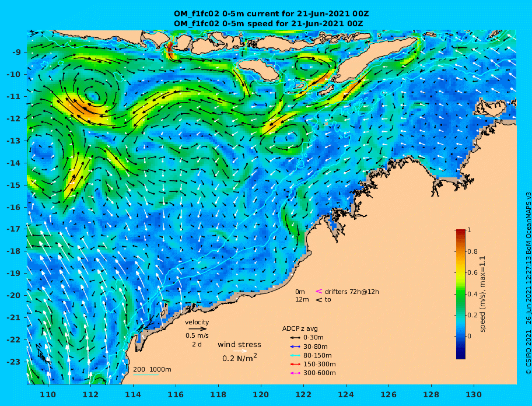This screenshot has height=406, width=532.
Task: Click the longitude axis label '122'
Action: [303, 394]
